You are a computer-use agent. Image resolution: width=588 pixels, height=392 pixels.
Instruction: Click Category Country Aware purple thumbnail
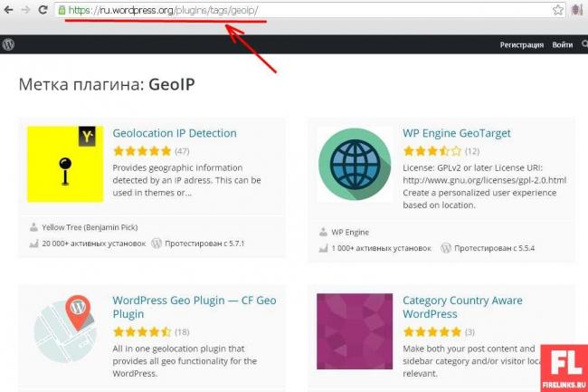(x=355, y=331)
